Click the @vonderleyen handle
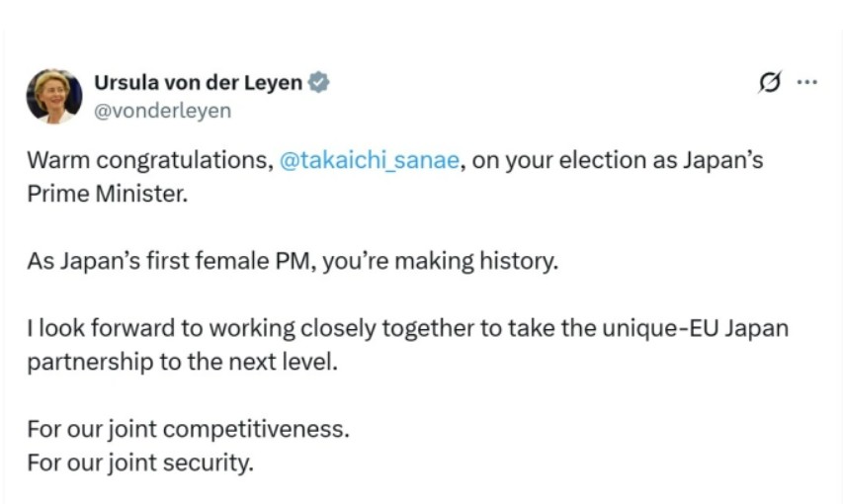The height and width of the screenshot is (504, 843). pos(161,111)
